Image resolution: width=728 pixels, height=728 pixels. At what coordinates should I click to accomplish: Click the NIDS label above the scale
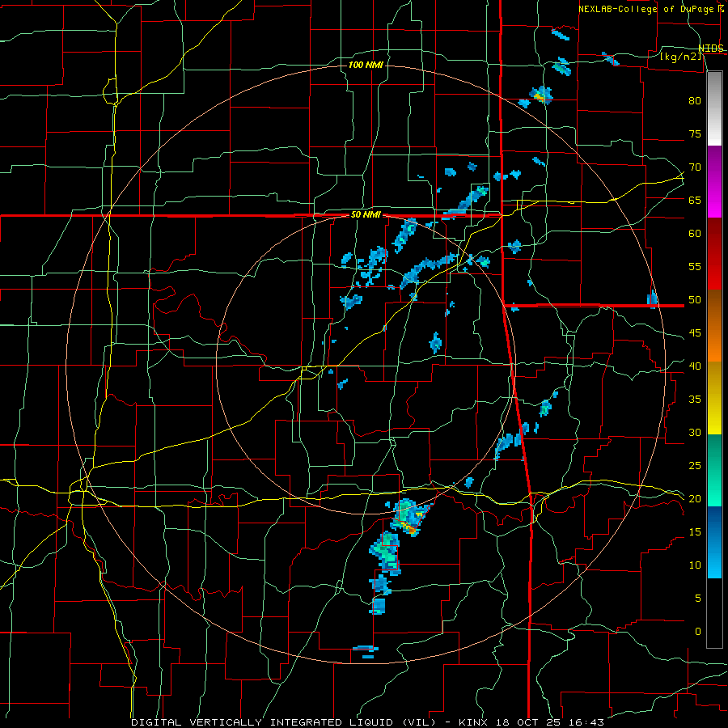(711, 48)
